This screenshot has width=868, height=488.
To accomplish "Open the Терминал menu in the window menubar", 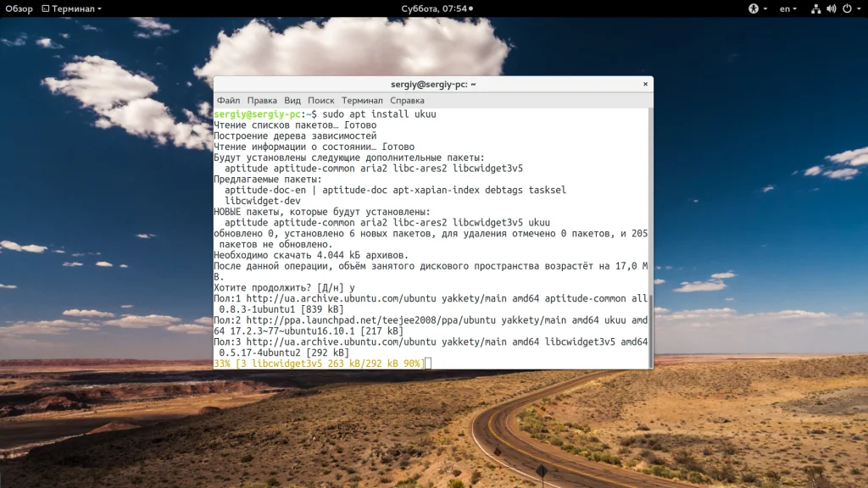I will pyautogui.click(x=362, y=101).
